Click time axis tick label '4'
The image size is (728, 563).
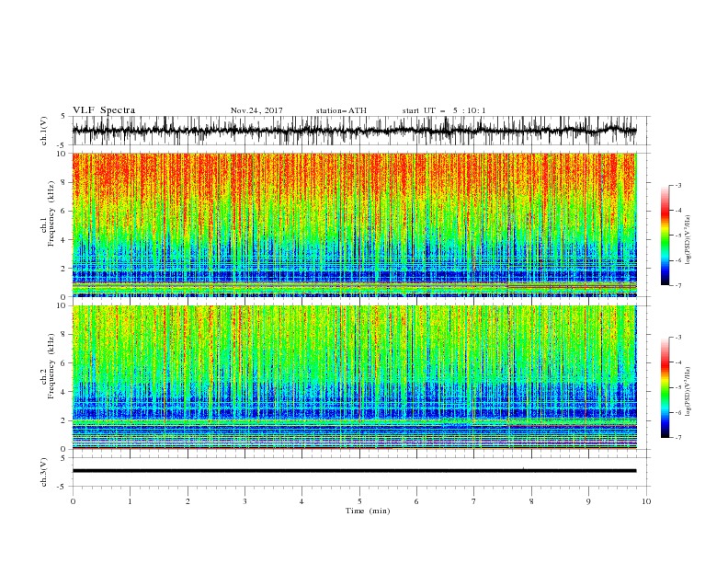[301, 501]
